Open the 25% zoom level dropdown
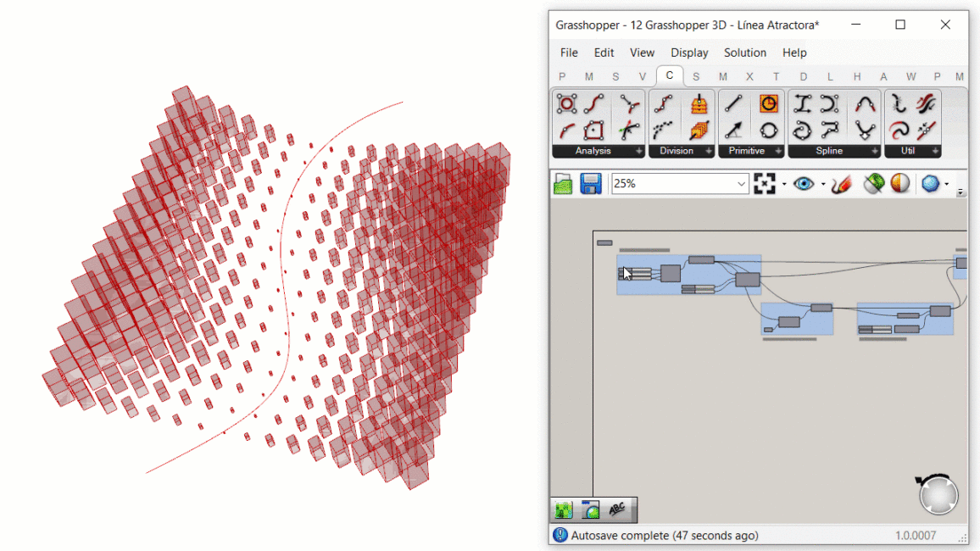The image size is (980, 551). tap(741, 184)
